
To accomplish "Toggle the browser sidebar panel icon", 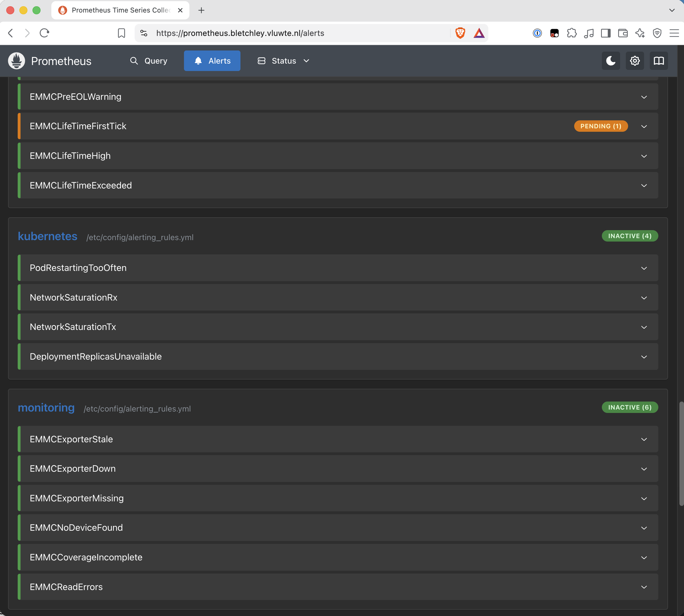I will pyautogui.click(x=606, y=33).
